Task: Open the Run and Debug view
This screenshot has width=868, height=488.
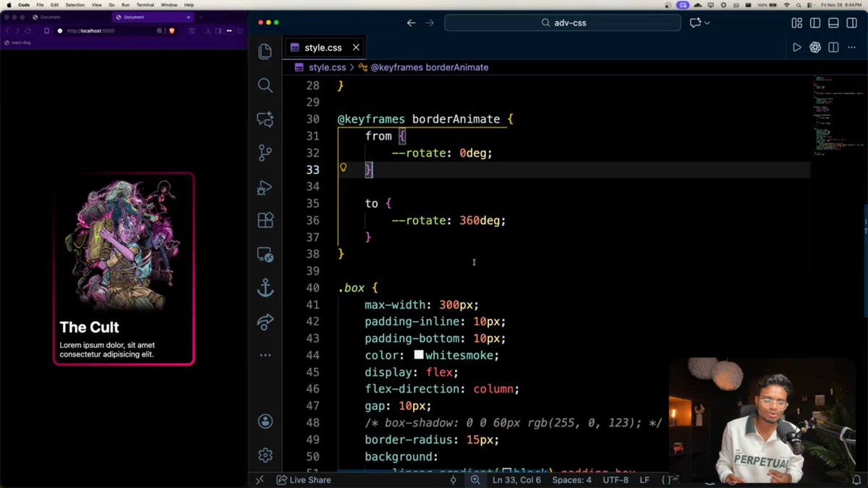Action: coord(265,187)
